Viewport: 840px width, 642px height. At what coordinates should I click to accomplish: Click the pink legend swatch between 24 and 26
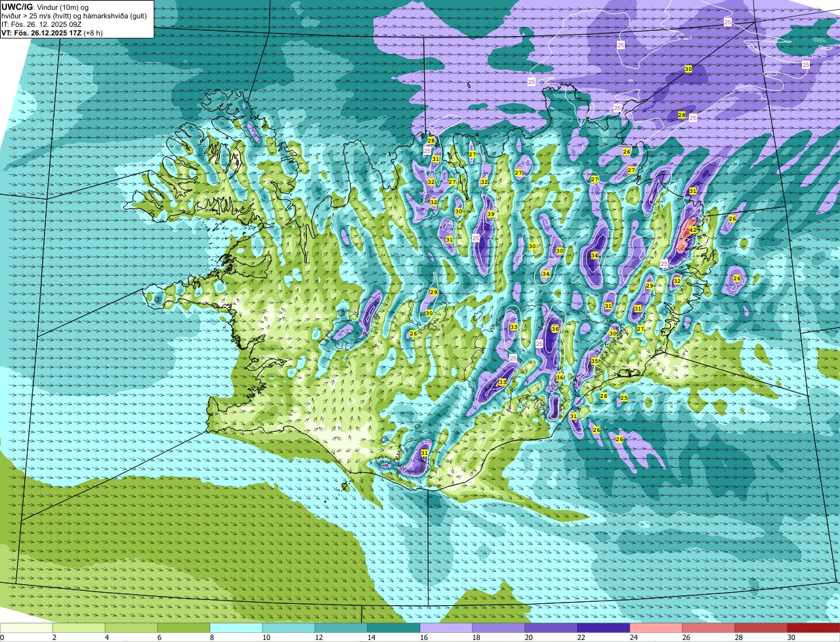pos(656,628)
